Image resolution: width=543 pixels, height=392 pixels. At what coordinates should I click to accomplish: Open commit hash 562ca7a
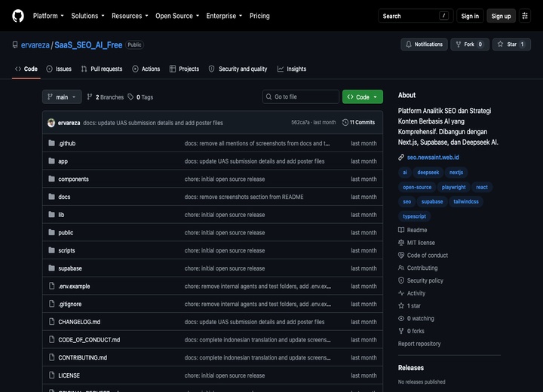[300, 122]
